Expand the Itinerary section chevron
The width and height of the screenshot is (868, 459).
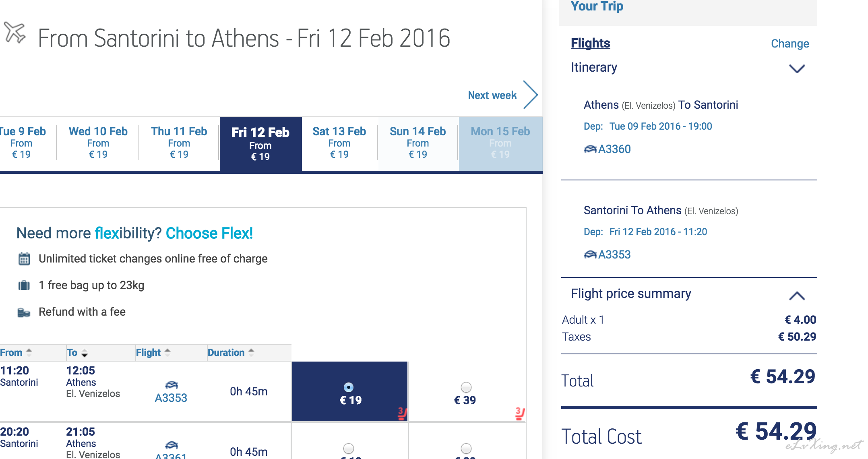tap(797, 69)
